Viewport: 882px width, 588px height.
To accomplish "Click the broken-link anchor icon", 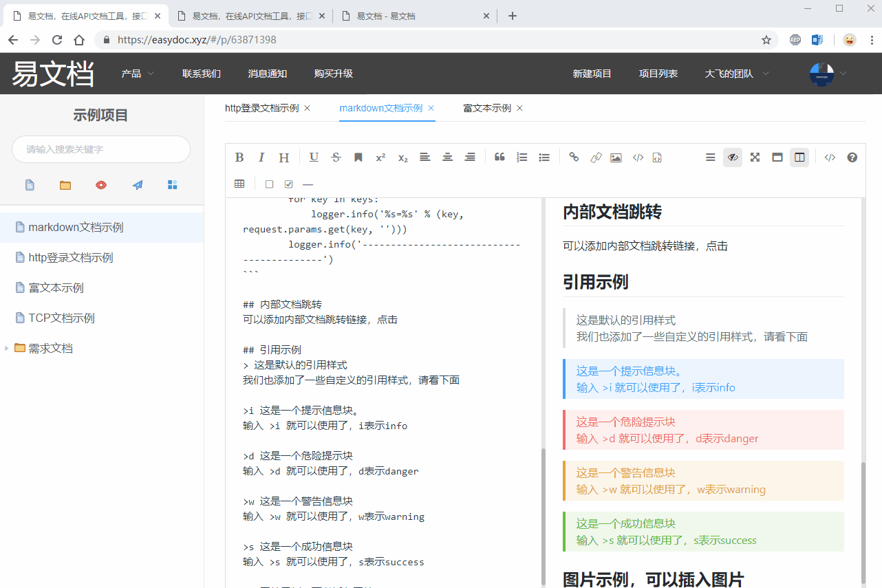I will (x=596, y=157).
